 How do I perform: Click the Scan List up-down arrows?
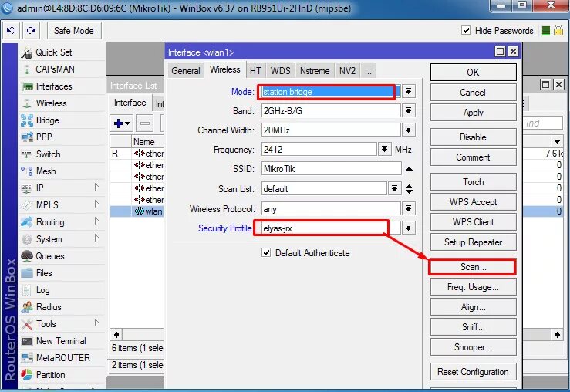(409, 189)
